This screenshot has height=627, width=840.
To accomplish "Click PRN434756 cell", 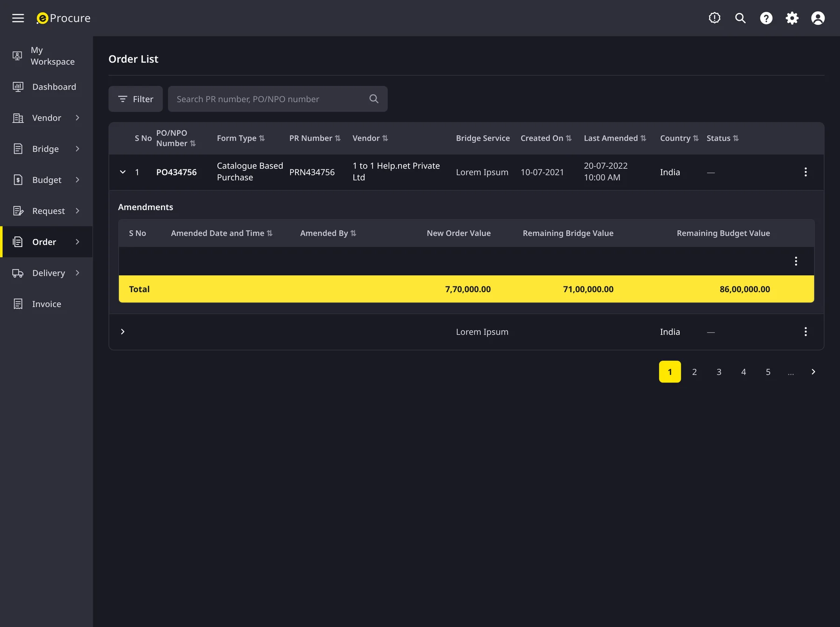I will click(x=312, y=172).
